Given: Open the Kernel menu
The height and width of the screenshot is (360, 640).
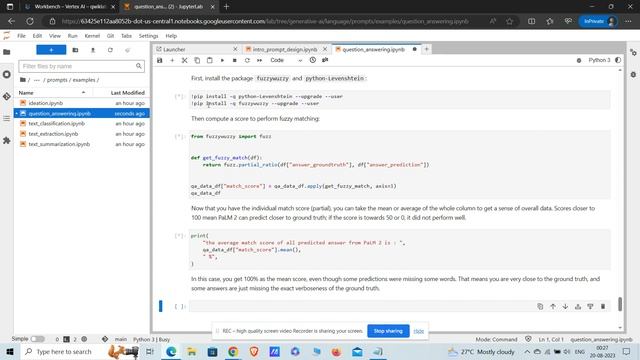Looking at the screenshot, I should [92, 36].
